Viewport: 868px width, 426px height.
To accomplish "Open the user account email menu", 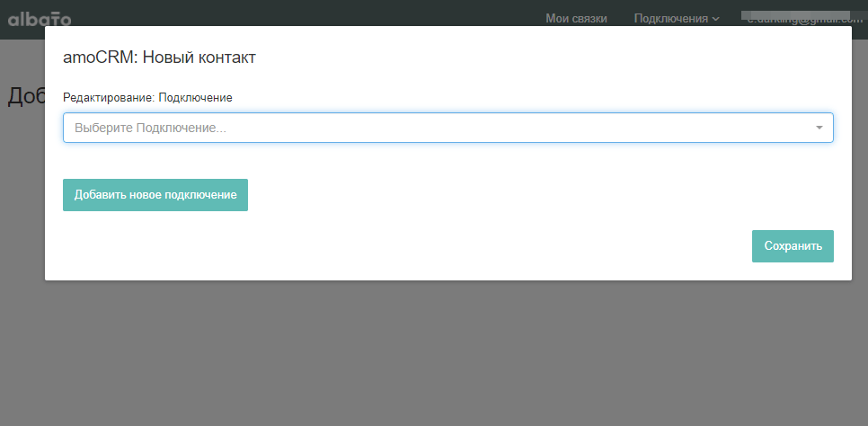I will 804,18.
